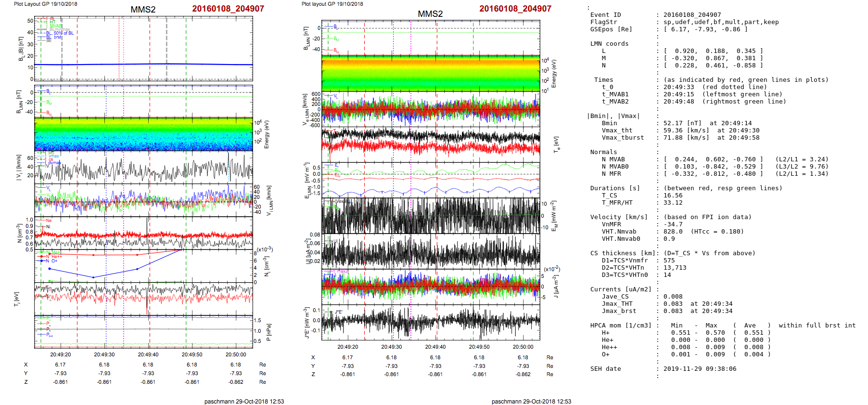868x405 pixels.
Task: Click the D2=TCS*VHTn thickness value
Action: click(x=675, y=268)
